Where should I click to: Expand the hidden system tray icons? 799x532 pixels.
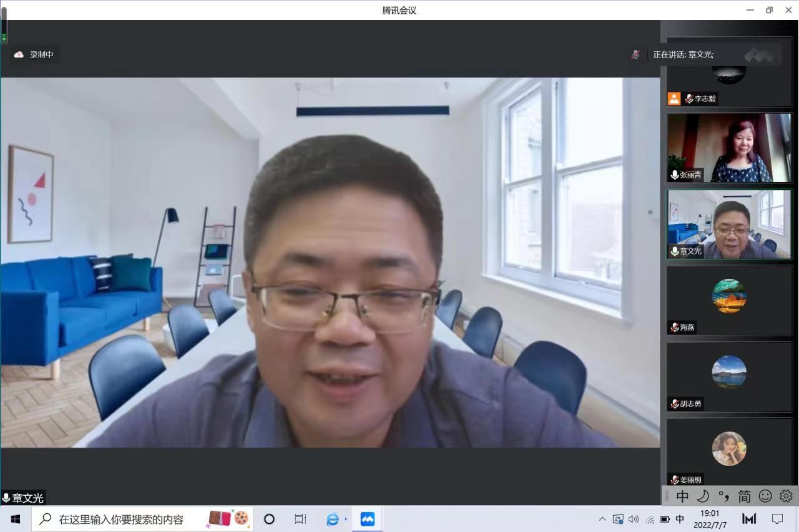tap(602, 519)
